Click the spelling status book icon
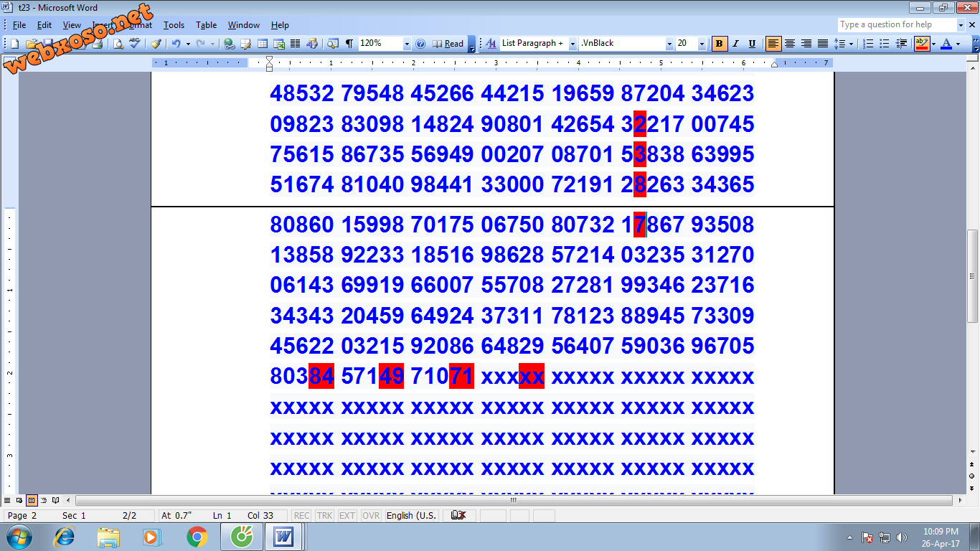This screenshot has width=980, height=551. (459, 515)
